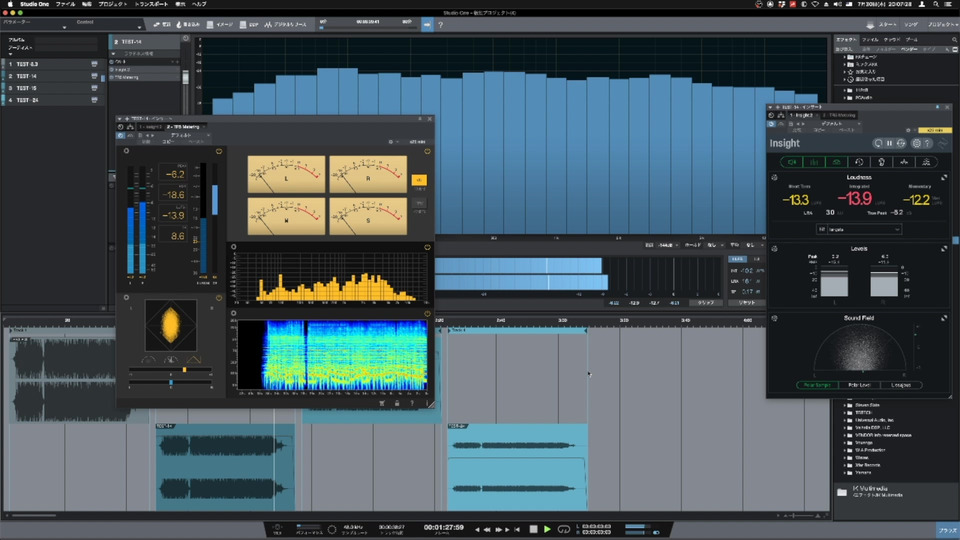960x540 pixels.
Task: Toggle the track 2 insert FX power button
Action: [x=112, y=62]
